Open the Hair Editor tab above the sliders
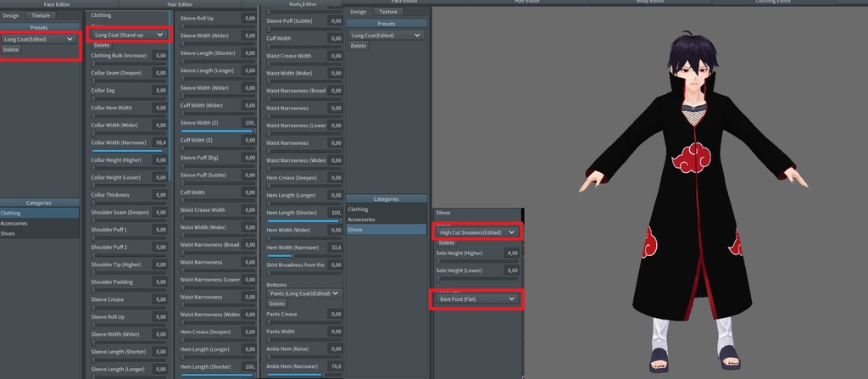 [x=180, y=4]
